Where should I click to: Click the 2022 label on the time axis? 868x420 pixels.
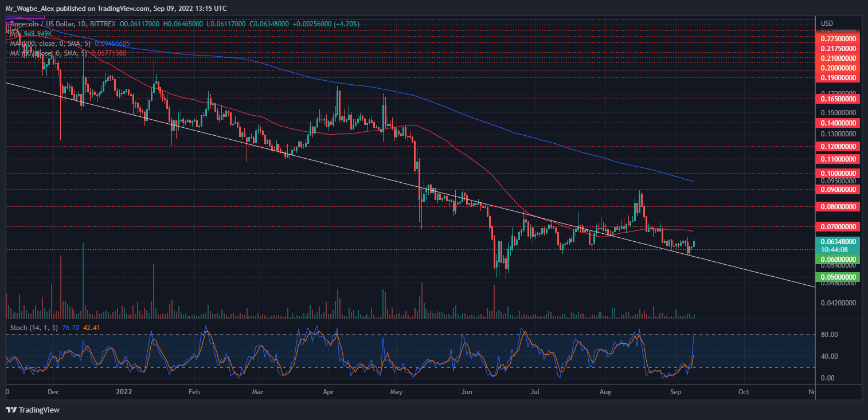(124, 392)
